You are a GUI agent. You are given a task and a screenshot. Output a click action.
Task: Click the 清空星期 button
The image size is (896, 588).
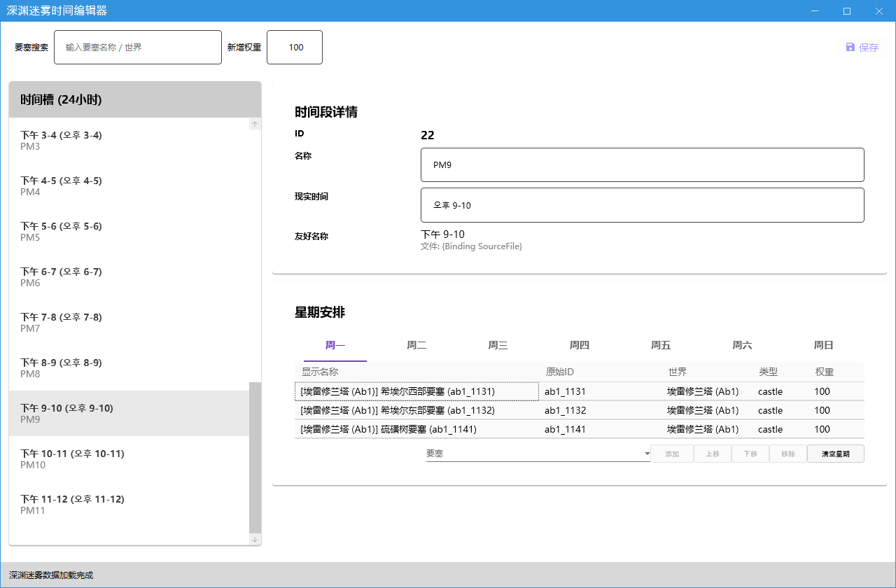(x=836, y=454)
